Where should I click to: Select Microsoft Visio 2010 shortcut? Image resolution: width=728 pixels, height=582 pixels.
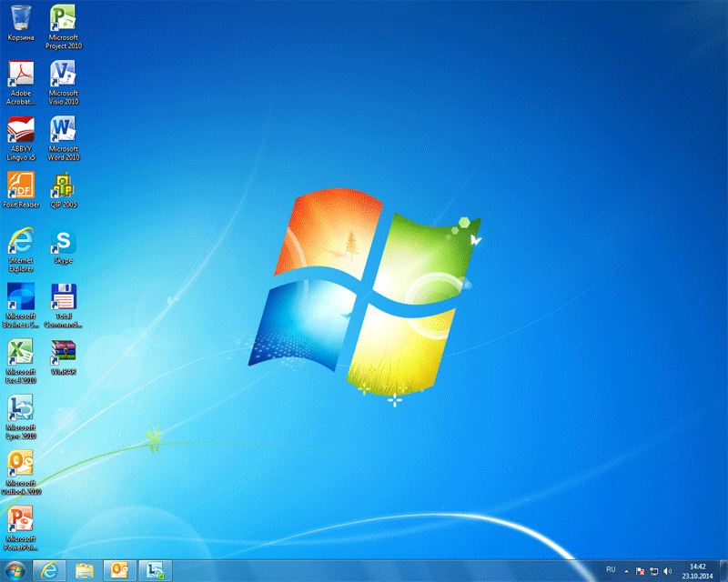click(63, 83)
